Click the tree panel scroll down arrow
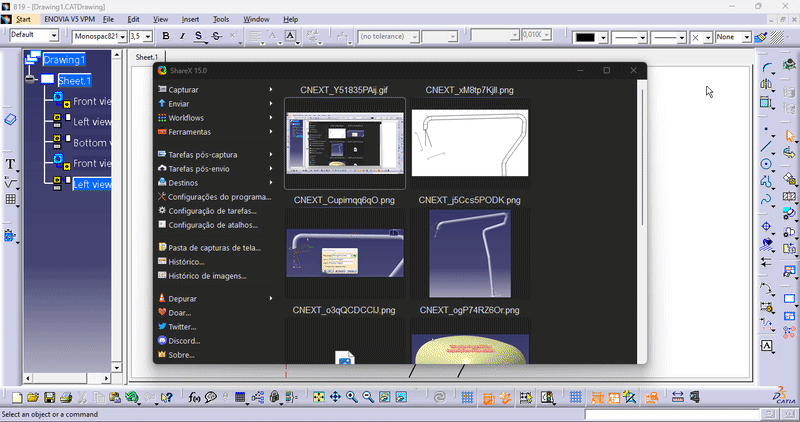800x422 pixels. coord(116,368)
